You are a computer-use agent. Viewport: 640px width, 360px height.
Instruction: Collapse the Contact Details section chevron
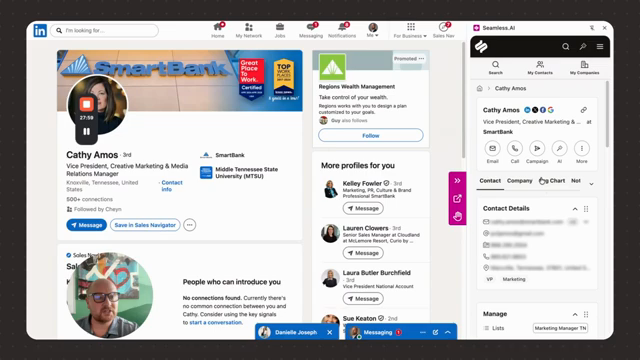(575, 209)
